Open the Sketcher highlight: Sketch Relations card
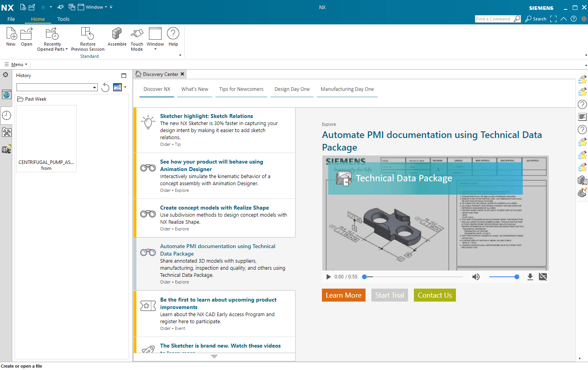588x370 pixels. [215, 130]
